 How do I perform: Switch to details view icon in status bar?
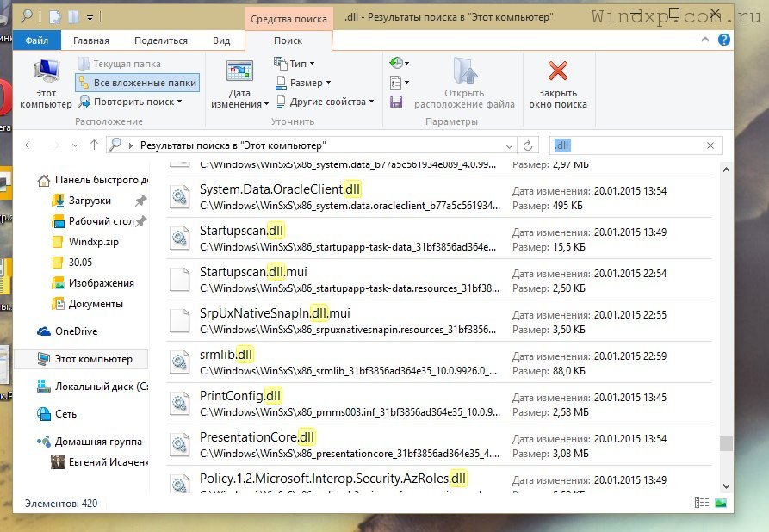click(702, 503)
